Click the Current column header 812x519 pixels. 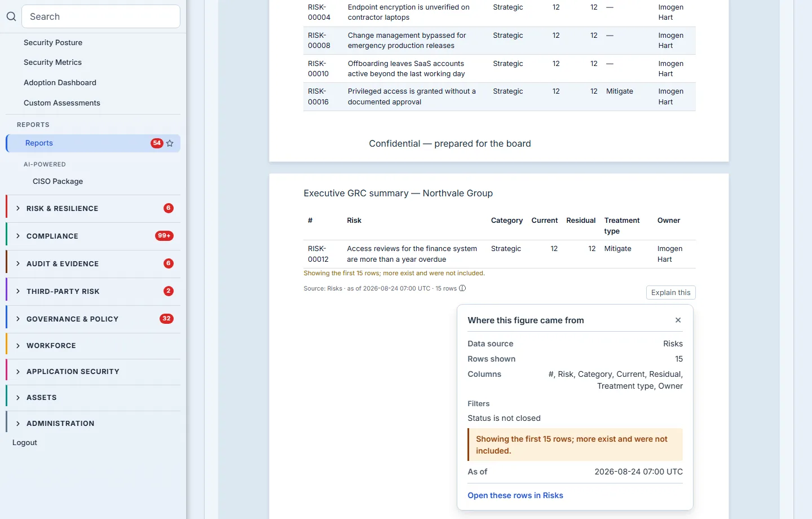[x=545, y=221]
